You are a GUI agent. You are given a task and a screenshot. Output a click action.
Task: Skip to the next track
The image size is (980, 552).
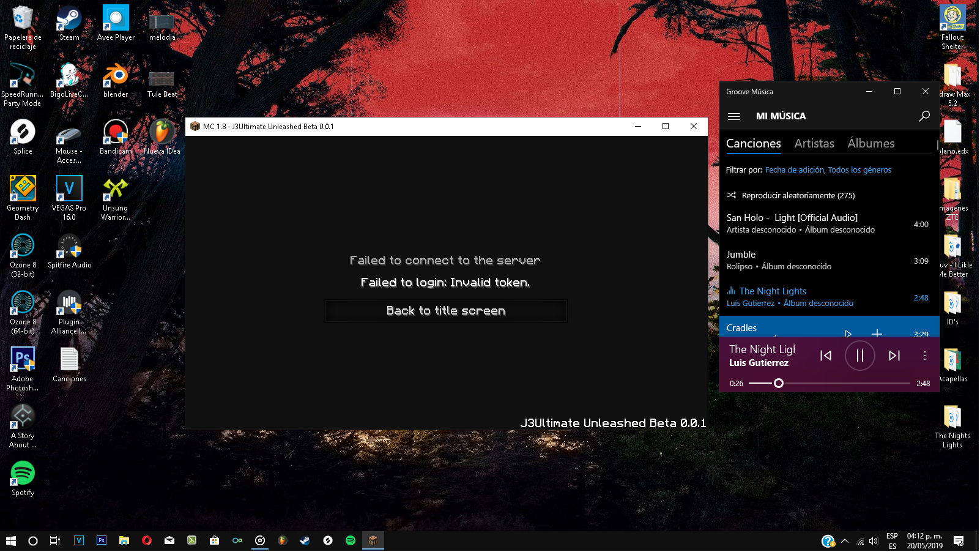(x=894, y=356)
